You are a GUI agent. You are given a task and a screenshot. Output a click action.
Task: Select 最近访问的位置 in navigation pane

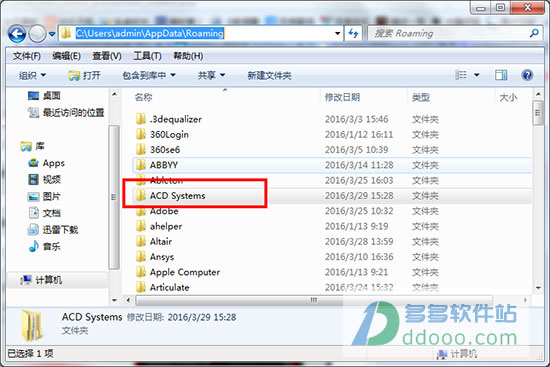tap(66, 113)
